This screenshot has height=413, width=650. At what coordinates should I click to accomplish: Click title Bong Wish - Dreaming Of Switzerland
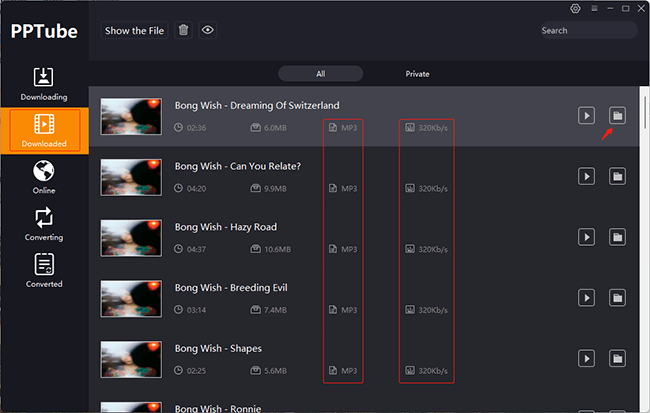pyautogui.click(x=257, y=106)
